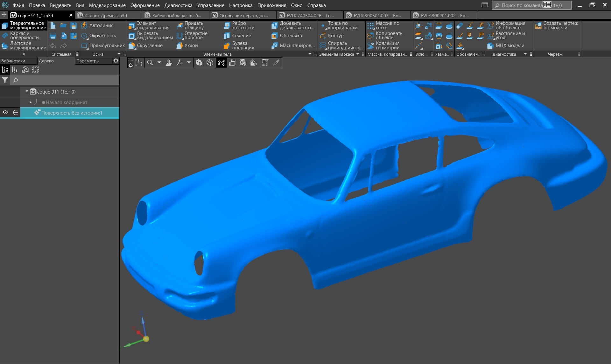Toggle visibility eye of Поверхность без истории:1
The height and width of the screenshot is (364, 611).
(5, 112)
